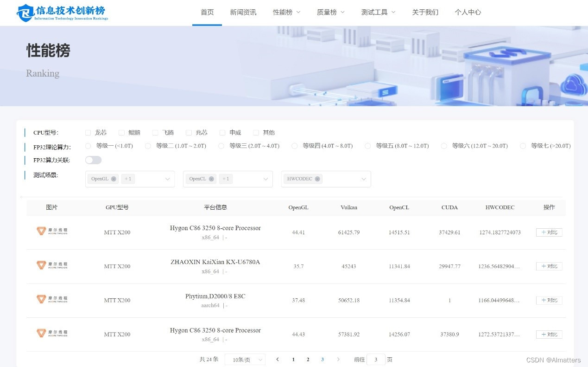The image size is (588, 367).
Task: Click the HWCODEC column header
Action: tap(500, 207)
